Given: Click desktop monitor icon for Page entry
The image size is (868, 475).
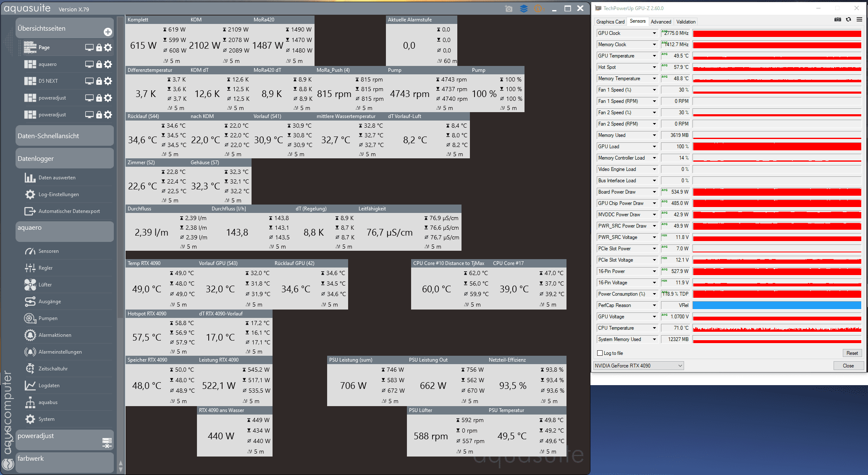Looking at the screenshot, I should (89, 47).
